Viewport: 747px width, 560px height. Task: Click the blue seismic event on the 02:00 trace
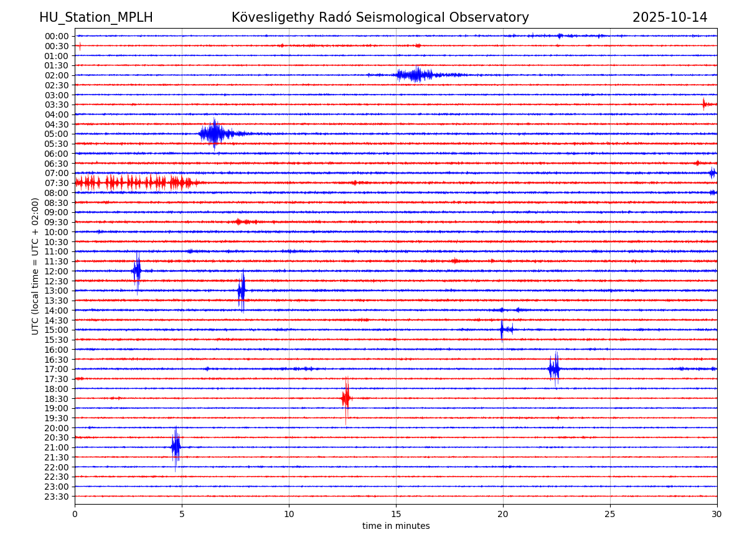pyautogui.click(x=416, y=75)
